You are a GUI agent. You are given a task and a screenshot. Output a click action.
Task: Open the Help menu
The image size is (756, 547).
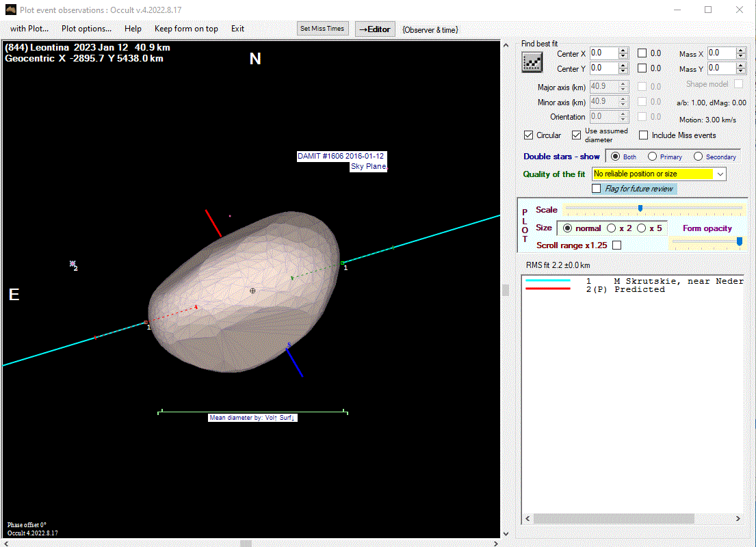[x=133, y=29]
